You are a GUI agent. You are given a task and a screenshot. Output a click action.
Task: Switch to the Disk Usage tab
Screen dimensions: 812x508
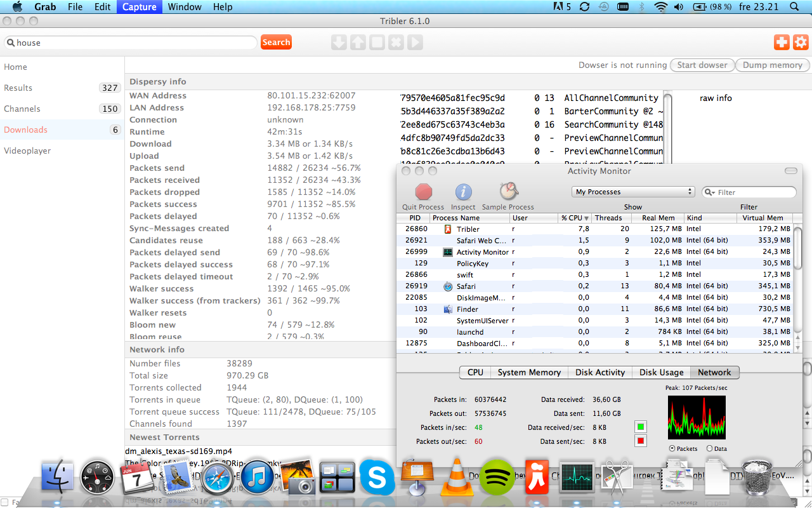tap(662, 373)
